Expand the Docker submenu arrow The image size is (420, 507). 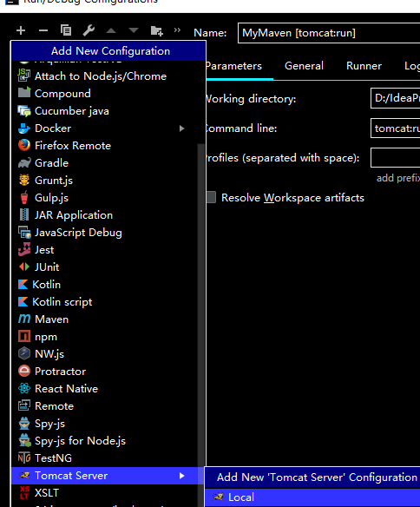[182, 128]
